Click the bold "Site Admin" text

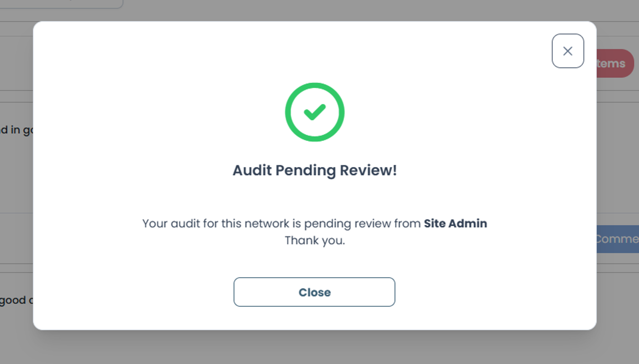pyautogui.click(x=455, y=223)
